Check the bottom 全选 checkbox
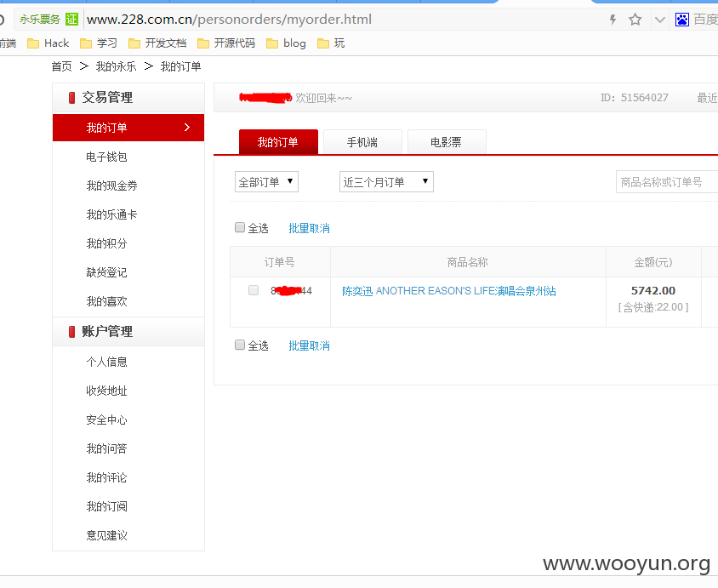Screen dimensions: 718x588 point(240,345)
